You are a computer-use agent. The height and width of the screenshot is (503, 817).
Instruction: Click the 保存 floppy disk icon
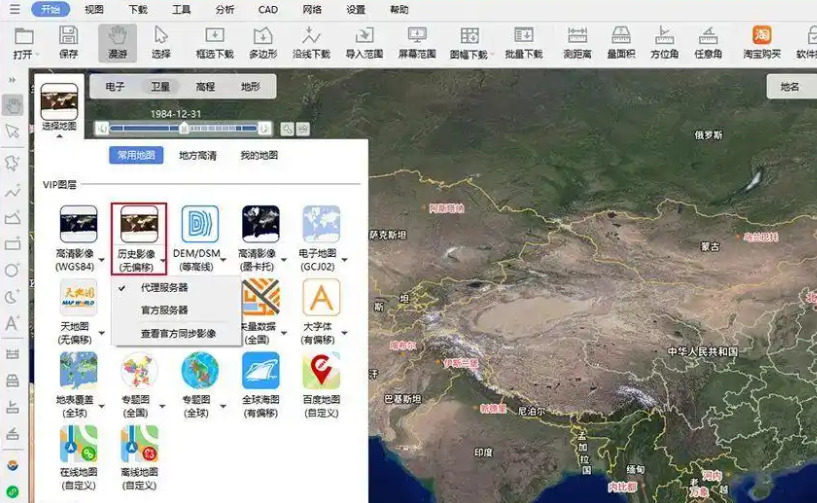pyautogui.click(x=68, y=35)
